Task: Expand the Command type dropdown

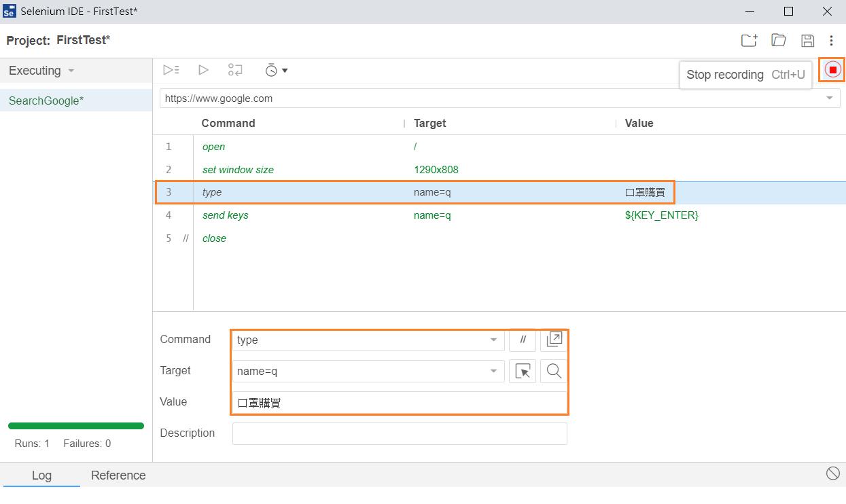Action: [494, 340]
